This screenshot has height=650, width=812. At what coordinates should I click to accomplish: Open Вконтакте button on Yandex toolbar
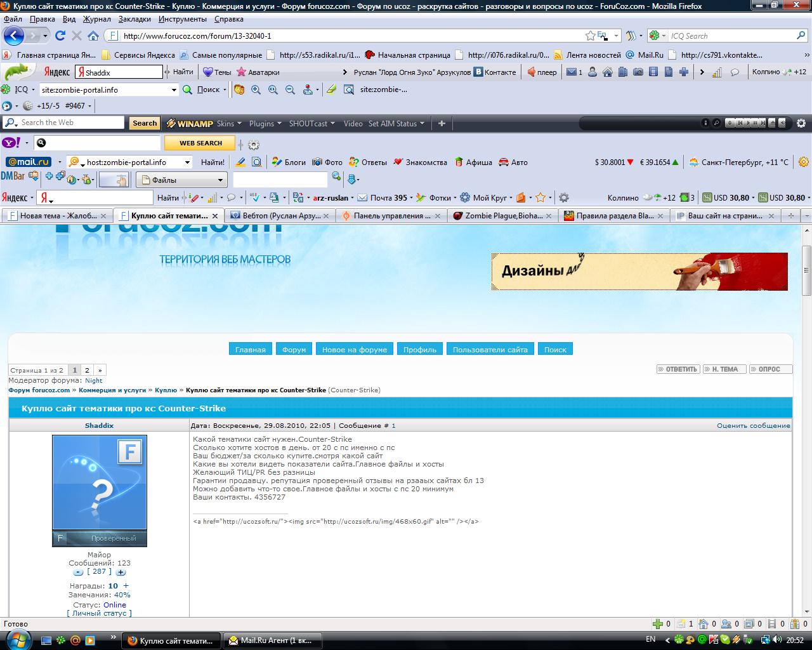[496, 72]
